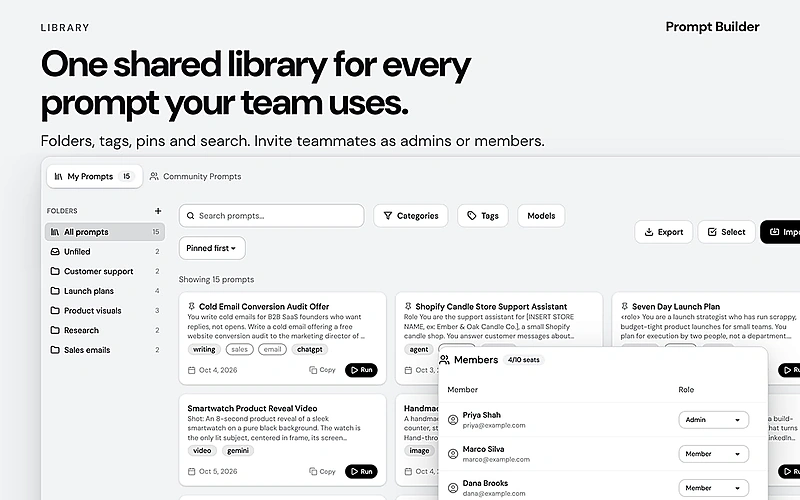Screen dimensions: 800x500
Task: Open the Product visuals folder
Action: (105, 311)
